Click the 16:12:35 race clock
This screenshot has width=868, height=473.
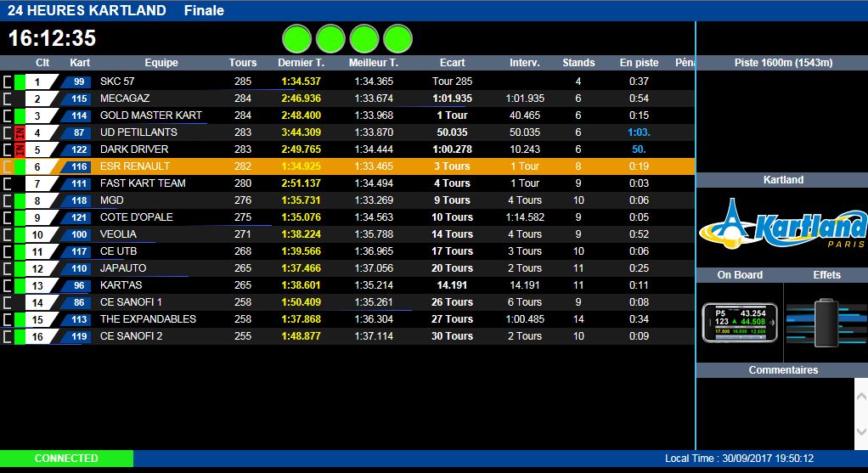[52, 38]
